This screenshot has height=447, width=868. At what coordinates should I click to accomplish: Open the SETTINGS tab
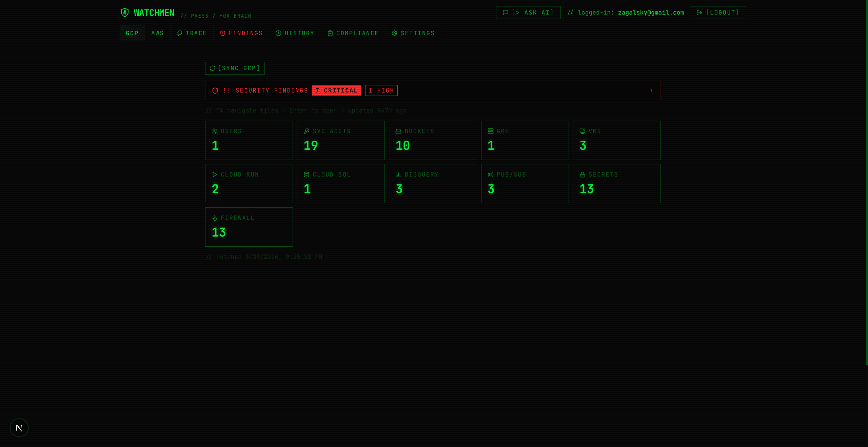coord(413,33)
